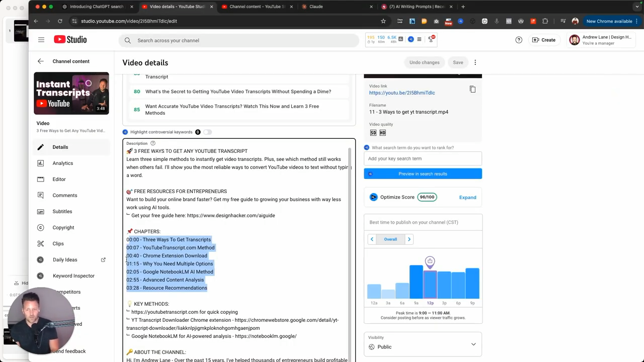The height and width of the screenshot is (362, 644).
Task: Click the Help question mark icon
Action: 519,40
